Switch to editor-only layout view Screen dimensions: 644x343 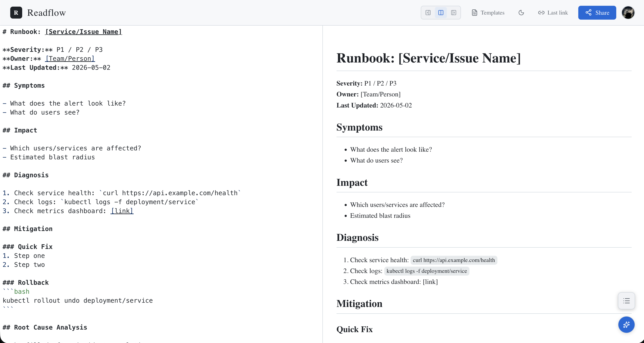(428, 13)
